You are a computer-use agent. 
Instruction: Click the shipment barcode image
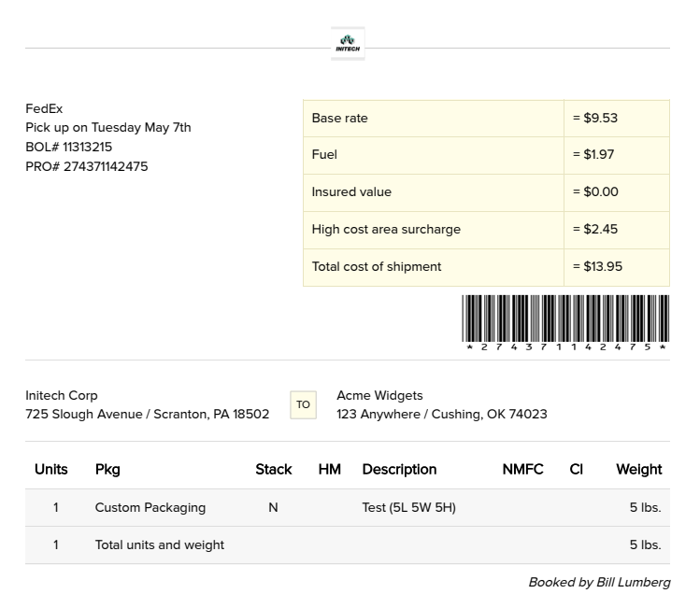[565, 322]
